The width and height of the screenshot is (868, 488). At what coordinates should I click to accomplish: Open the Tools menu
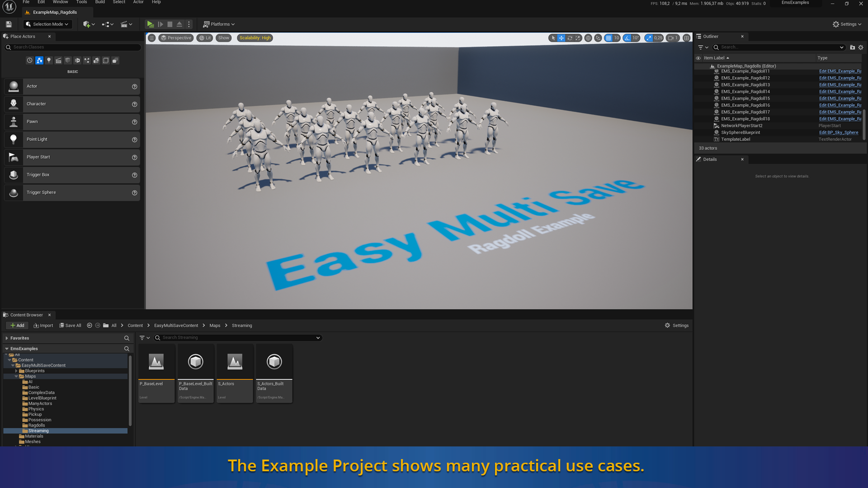click(81, 2)
